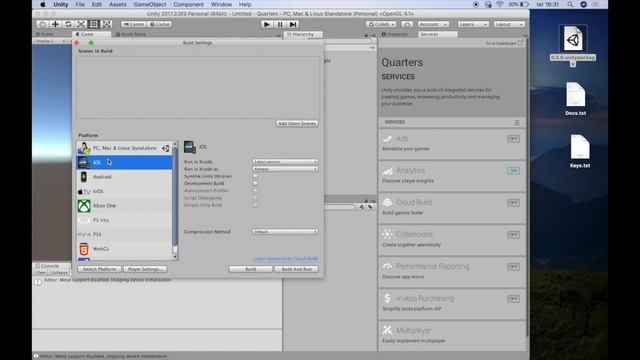Screen dimensions: 640x360
Task: Open the GameObject menu
Action: 150,4
